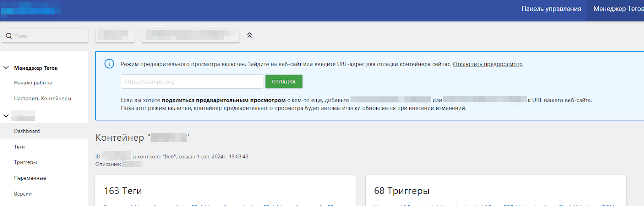Click the search magnifier icon
The image size is (644, 206).
9,36
